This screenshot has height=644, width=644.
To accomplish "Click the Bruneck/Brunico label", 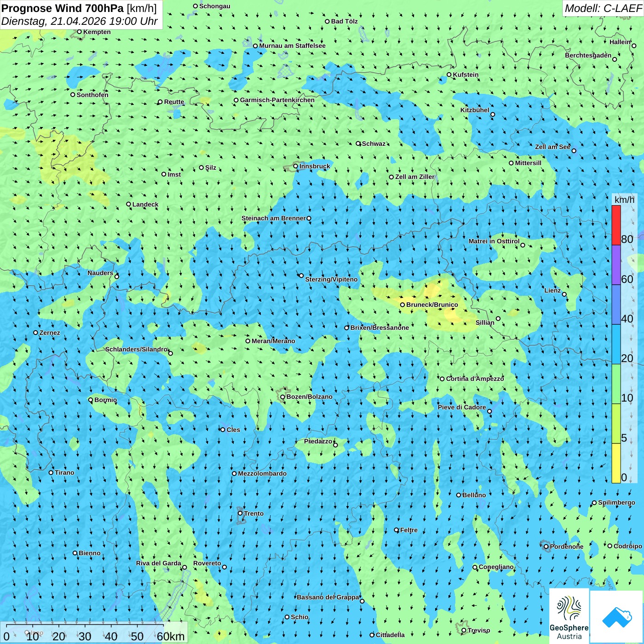I will coord(432,305).
